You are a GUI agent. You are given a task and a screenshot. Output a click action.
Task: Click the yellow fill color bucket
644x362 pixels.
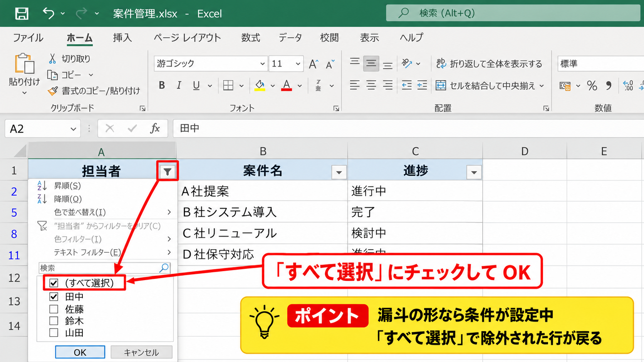click(x=260, y=85)
